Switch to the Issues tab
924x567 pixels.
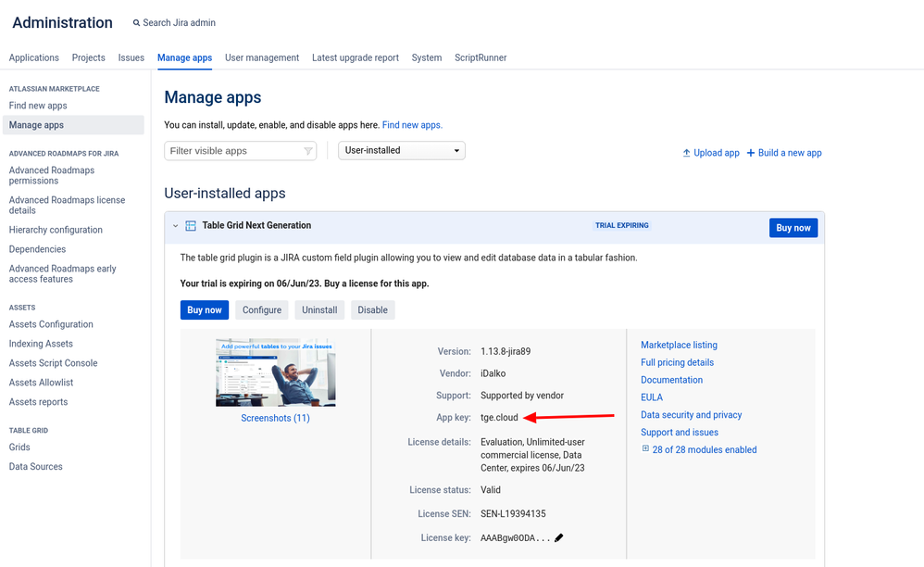[x=131, y=57]
